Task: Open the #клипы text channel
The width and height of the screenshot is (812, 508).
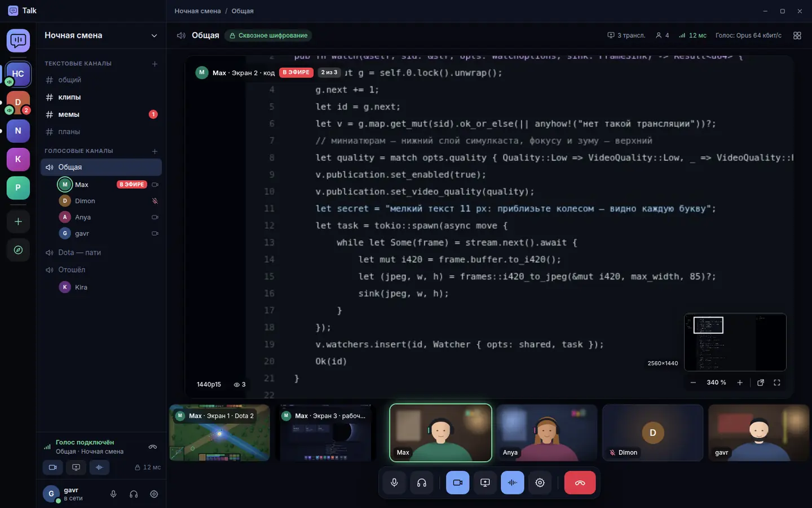Action: click(x=101, y=97)
